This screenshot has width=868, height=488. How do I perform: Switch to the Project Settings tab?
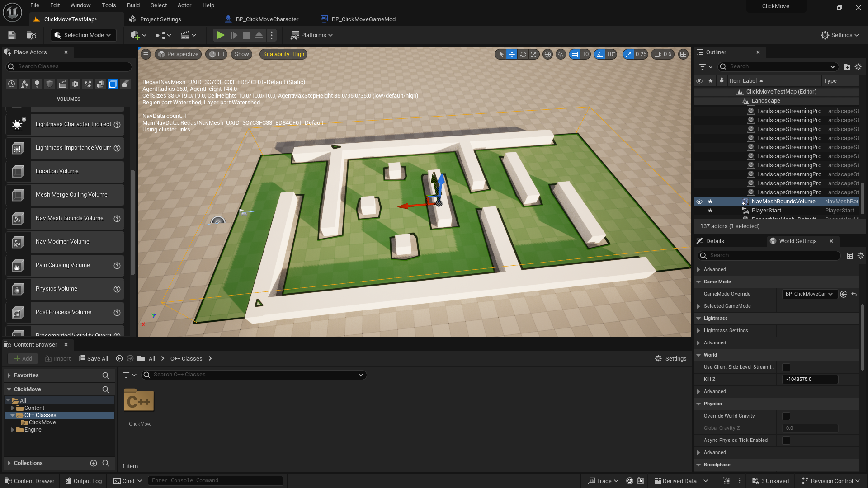tap(160, 19)
